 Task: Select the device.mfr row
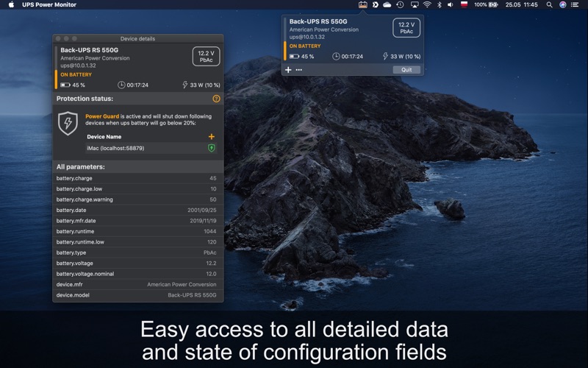pyautogui.click(x=138, y=285)
